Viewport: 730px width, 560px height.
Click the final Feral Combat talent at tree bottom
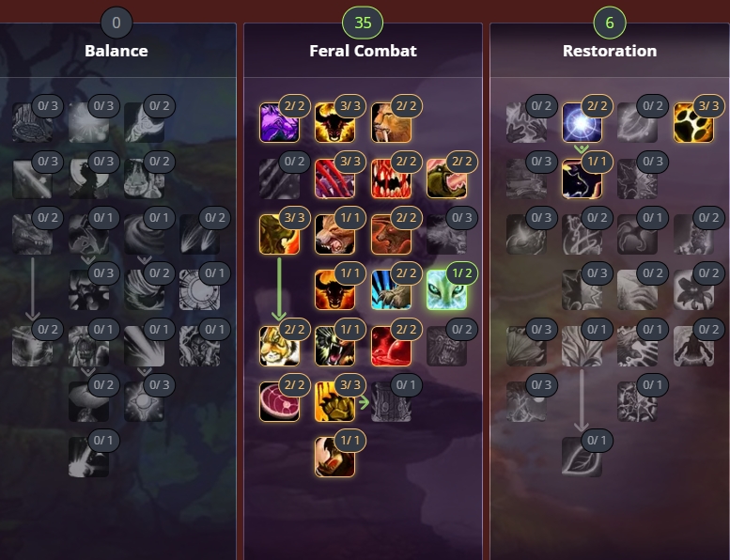[334, 458]
